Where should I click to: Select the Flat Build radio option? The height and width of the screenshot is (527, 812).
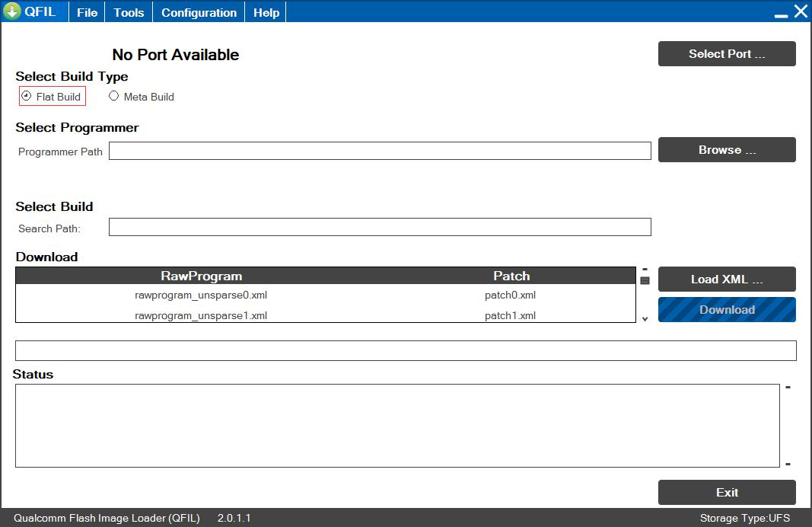[x=53, y=97]
